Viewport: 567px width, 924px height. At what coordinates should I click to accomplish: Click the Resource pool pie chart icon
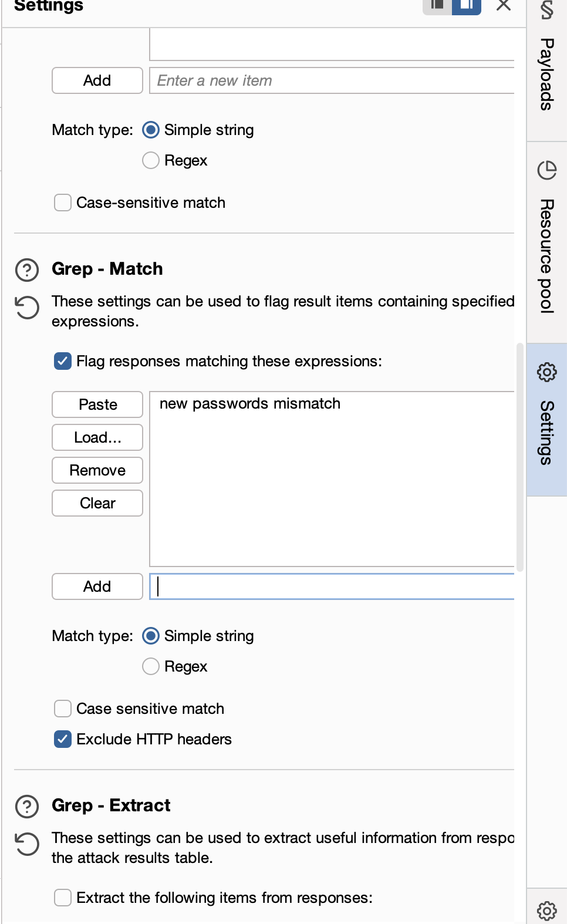pyautogui.click(x=546, y=170)
